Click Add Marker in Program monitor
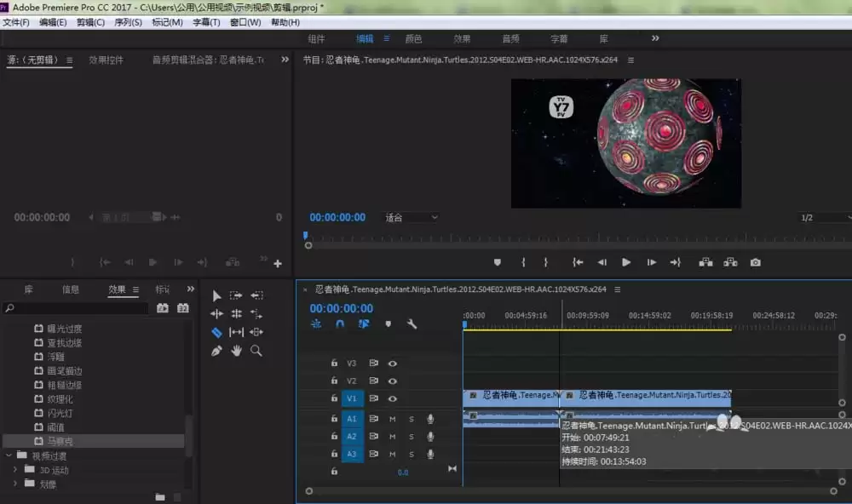The width and height of the screenshot is (852, 504). point(498,263)
